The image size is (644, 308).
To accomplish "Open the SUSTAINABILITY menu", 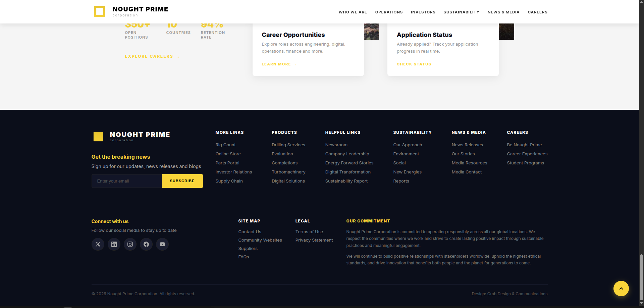I will pyautogui.click(x=461, y=12).
